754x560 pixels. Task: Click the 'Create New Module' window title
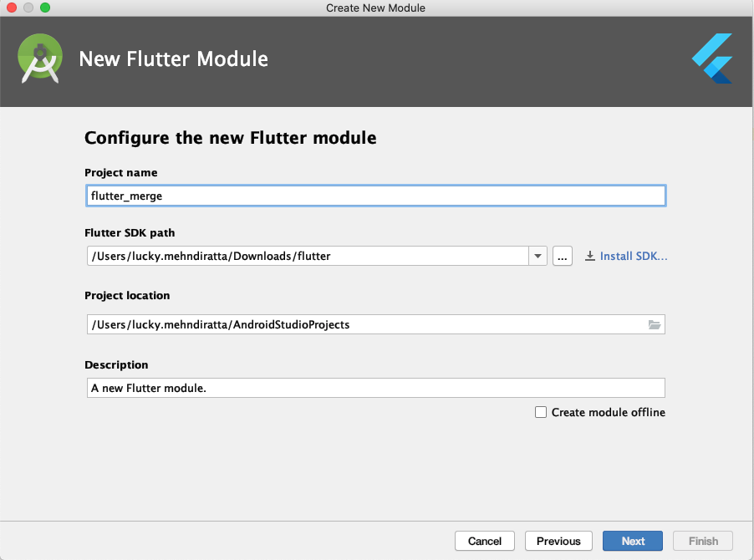[x=375, y=8]
